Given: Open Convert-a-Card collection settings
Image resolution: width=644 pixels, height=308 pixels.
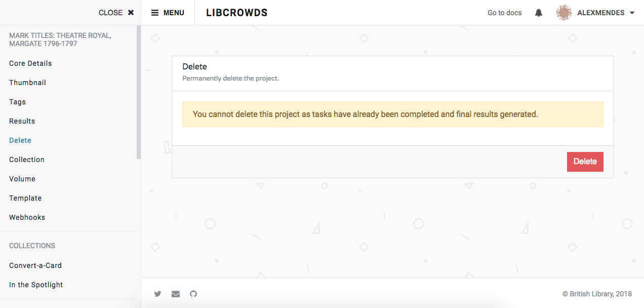Looking at the screenshot, I should click(35, 265).
